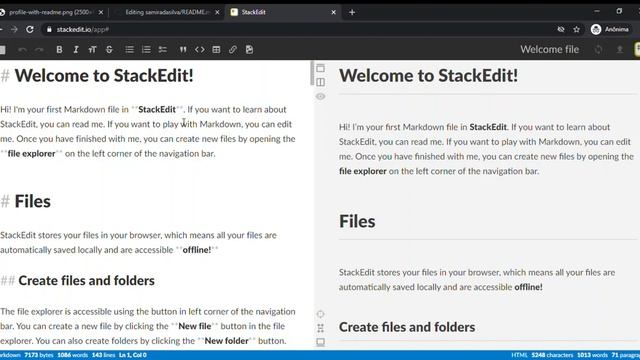Click the Welcome file title field
This screenshot has height=360, width=640.
(x=549, y=49)
